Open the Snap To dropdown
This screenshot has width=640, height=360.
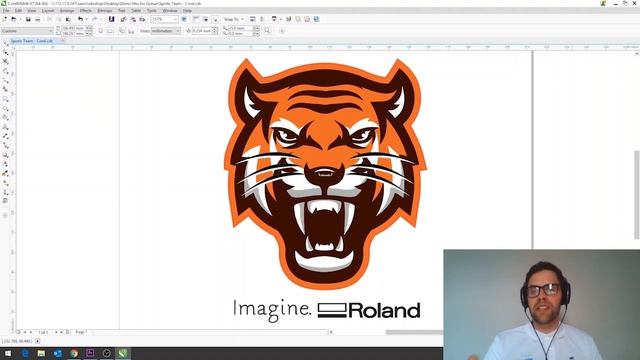233,19
